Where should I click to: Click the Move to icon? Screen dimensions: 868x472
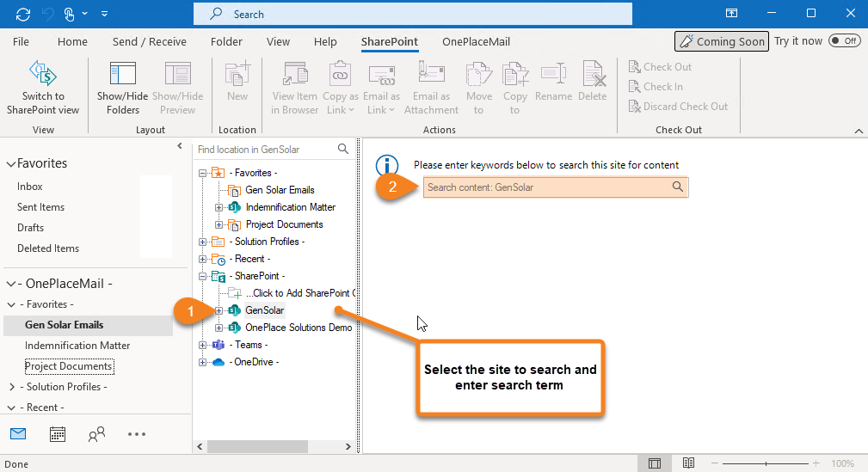[479, 74]
